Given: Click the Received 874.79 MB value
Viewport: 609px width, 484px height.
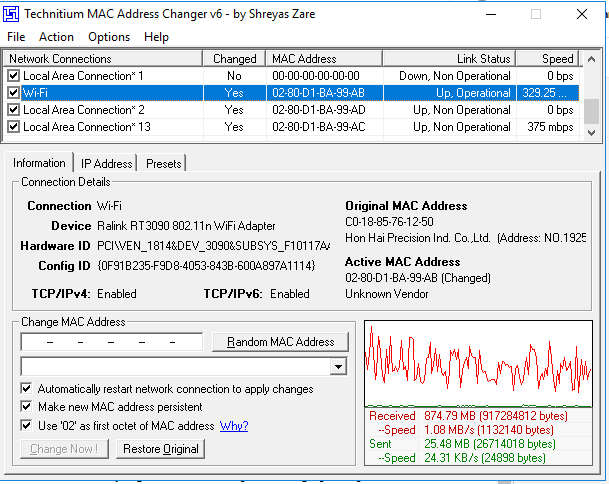Looking at the screenshot, I should (x=496, y=416).
